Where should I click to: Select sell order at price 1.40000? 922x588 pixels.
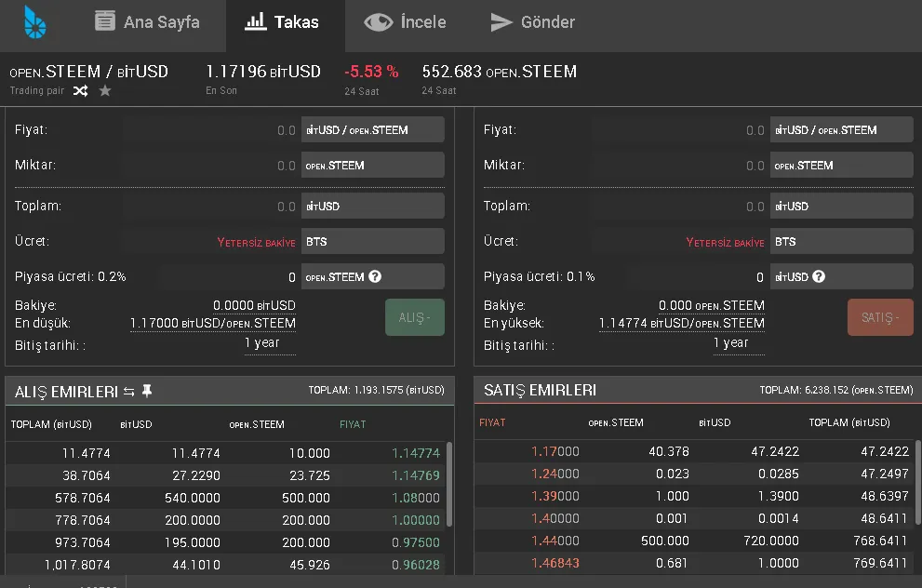695,518
